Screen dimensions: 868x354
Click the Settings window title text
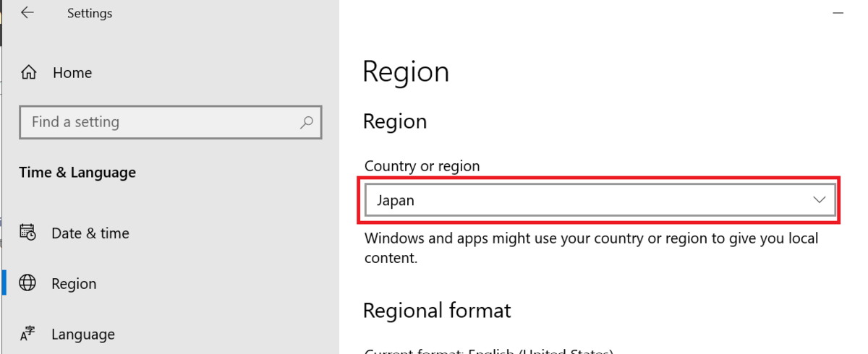tap(90, 13)
